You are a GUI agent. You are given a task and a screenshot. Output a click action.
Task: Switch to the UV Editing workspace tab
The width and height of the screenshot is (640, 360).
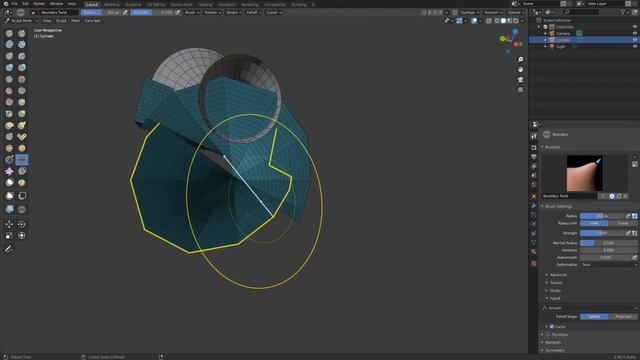[156, 4]
